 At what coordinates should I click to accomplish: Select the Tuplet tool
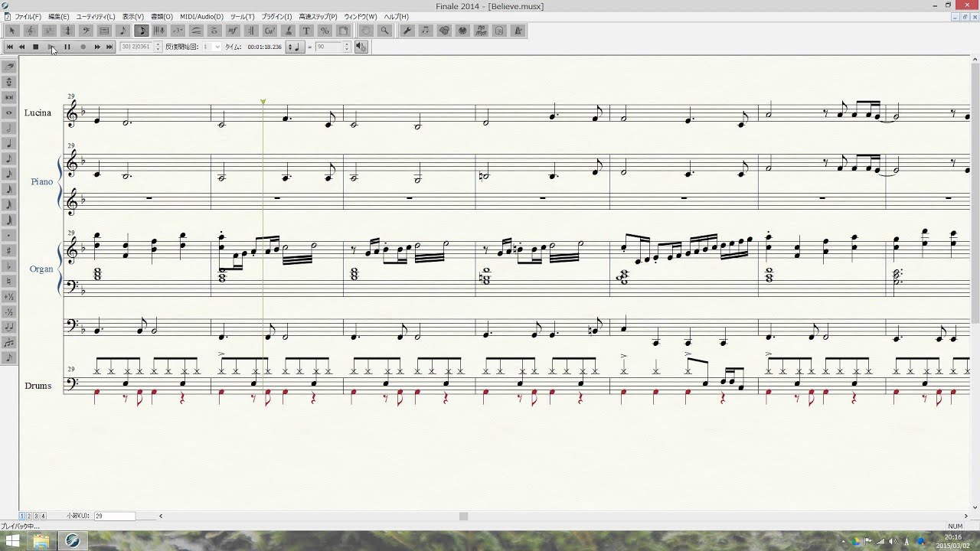(x=178, y=31)
